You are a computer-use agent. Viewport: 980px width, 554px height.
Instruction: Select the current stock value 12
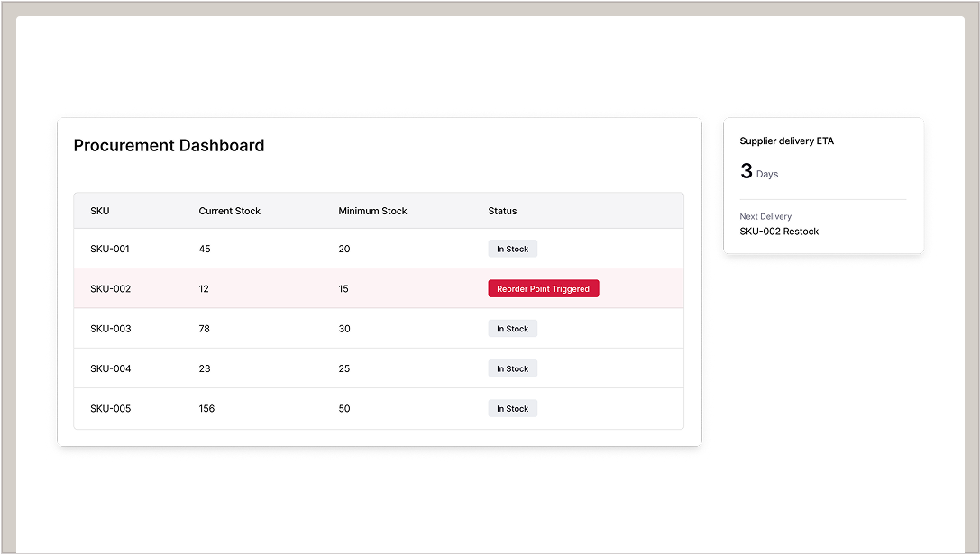coord(204,289)
